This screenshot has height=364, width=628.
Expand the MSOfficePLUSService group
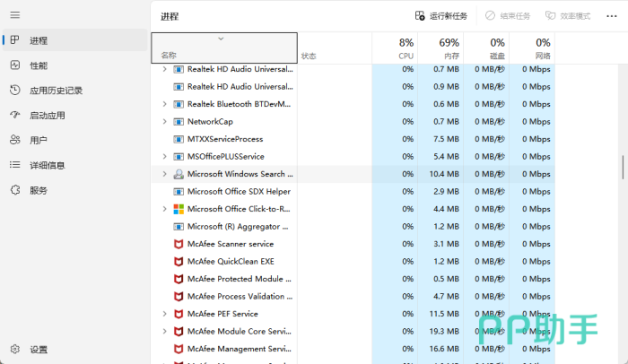click(164, 157)
